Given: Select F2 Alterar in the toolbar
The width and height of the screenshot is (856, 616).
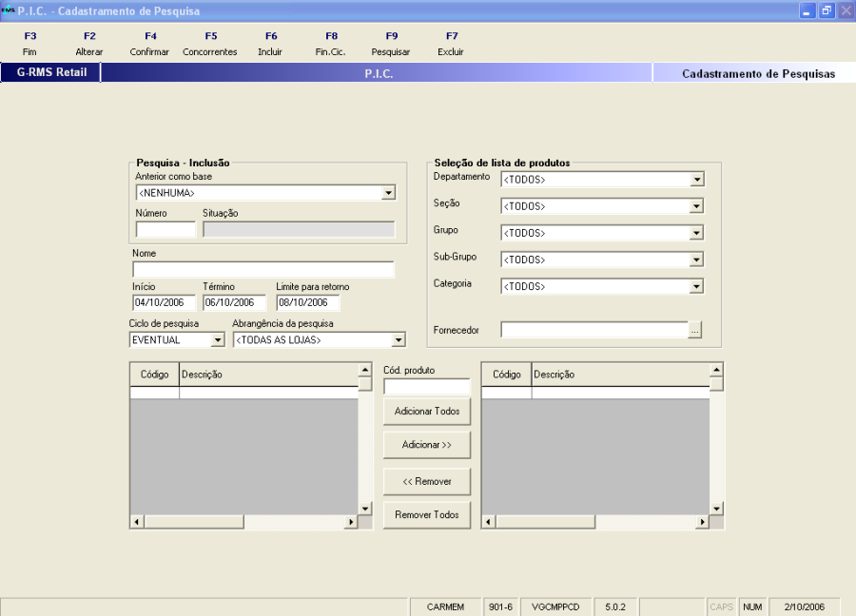Looking at the screenshot, I should pyautogui.click(x=88, y=44).
